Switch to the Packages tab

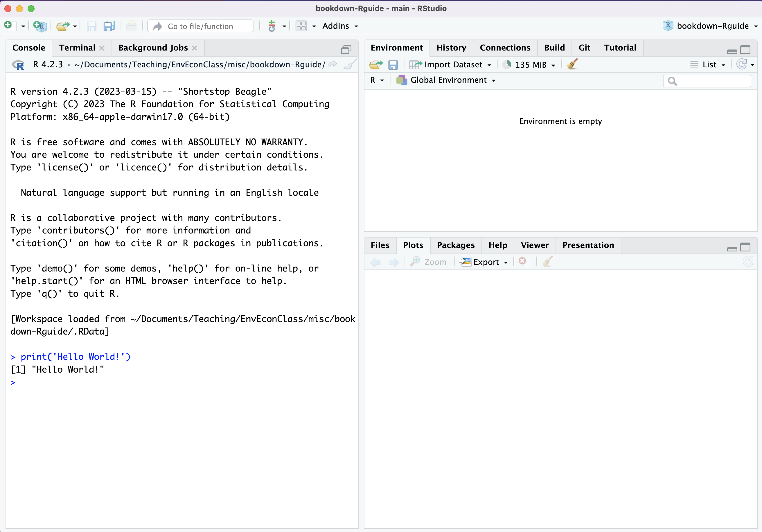tap(455, 245)
